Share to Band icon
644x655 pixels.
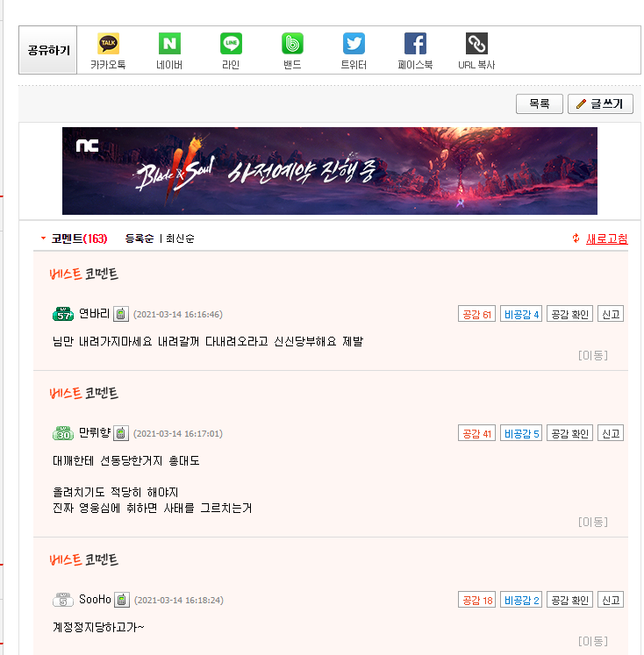point(292,44)
